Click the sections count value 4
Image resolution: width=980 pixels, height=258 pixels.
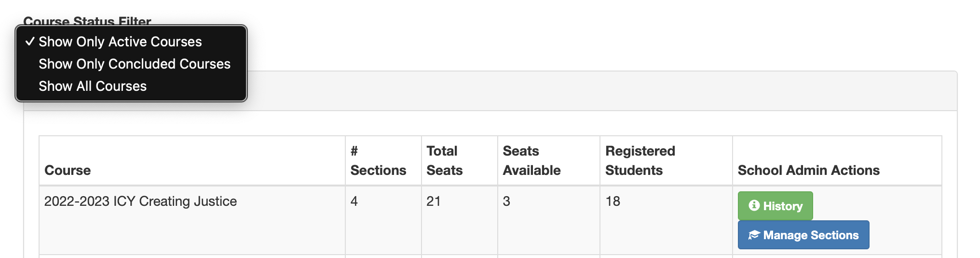point(354,201)
